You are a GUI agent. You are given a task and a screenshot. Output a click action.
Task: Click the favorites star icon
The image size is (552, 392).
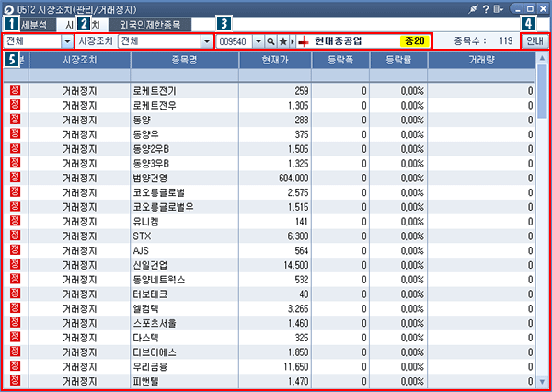282,41
